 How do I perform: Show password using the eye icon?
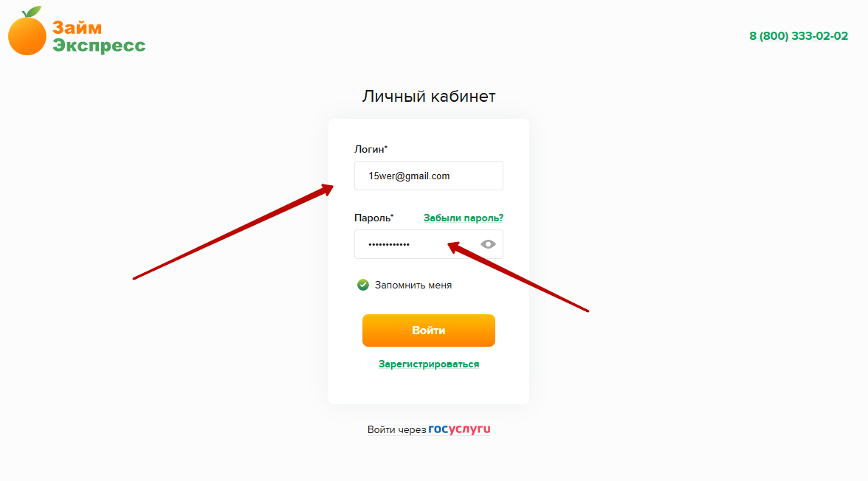488,244
